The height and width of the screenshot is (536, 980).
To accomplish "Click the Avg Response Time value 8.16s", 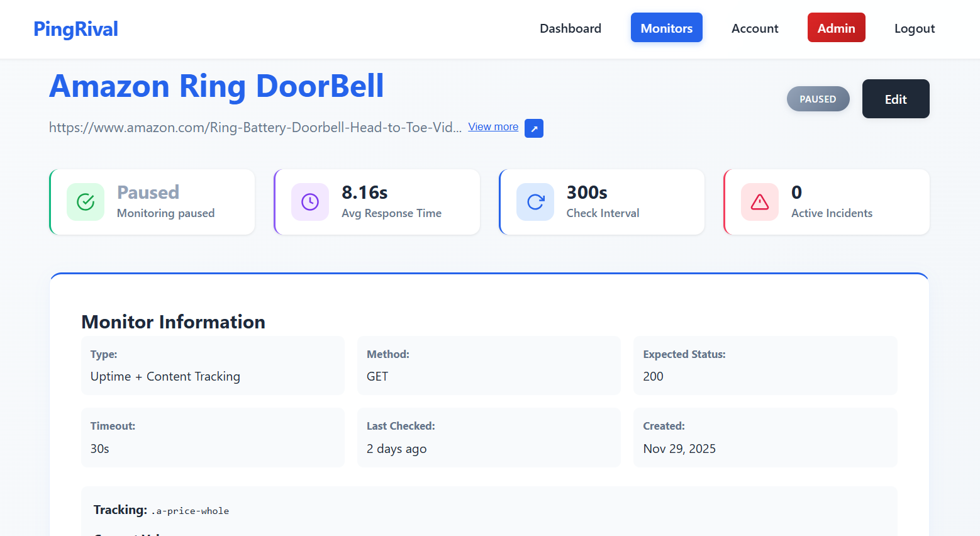I will click(365, 193).
